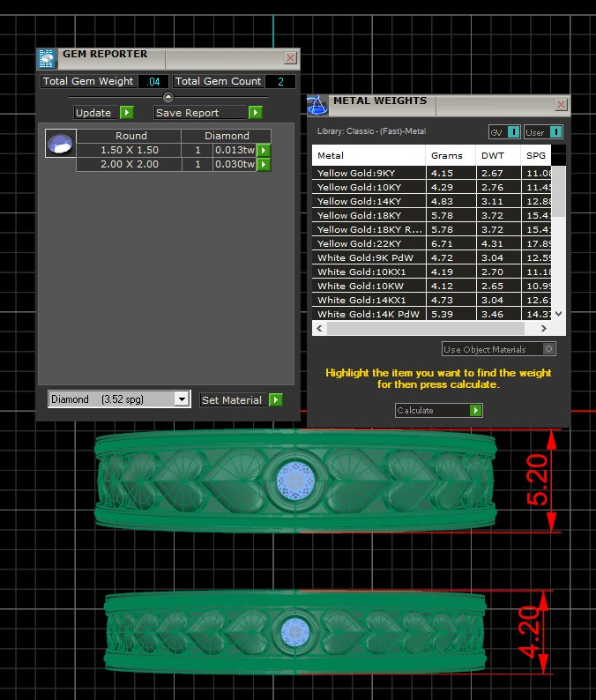This screenshot has width=596, height=700.
Task: Click the green arrow next to Update
Action: 127,113
